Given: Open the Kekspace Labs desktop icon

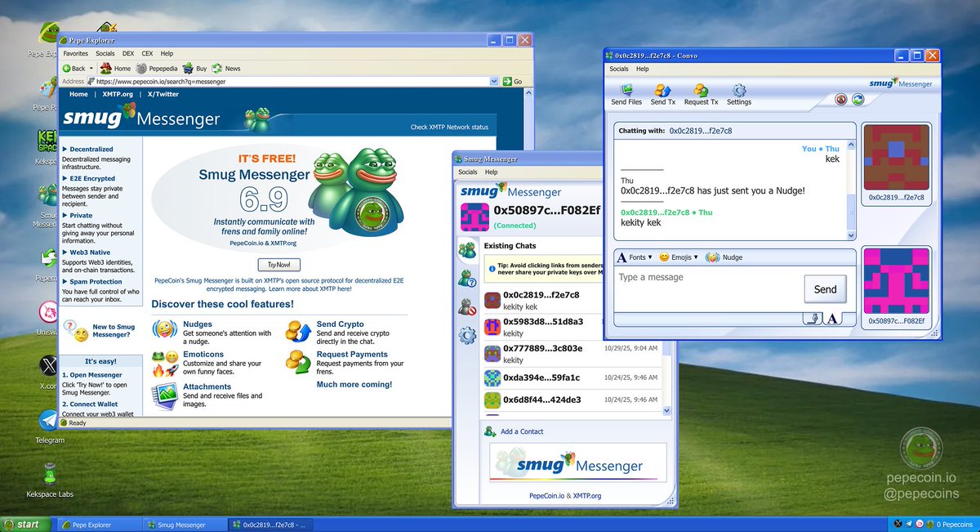Looking at the screenshot, I should pyautogui.click(x=49, y=474).
